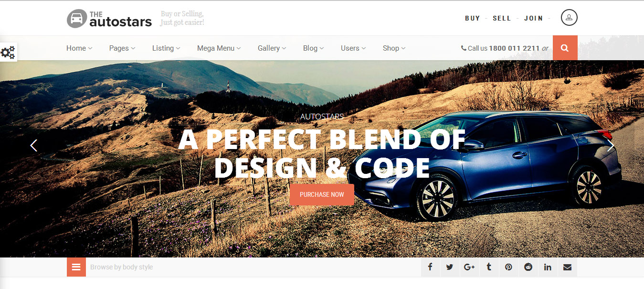Viewport: 644px width, 289px height.
Task: Click the orange search icon button
Action: (x=565, y=48)
